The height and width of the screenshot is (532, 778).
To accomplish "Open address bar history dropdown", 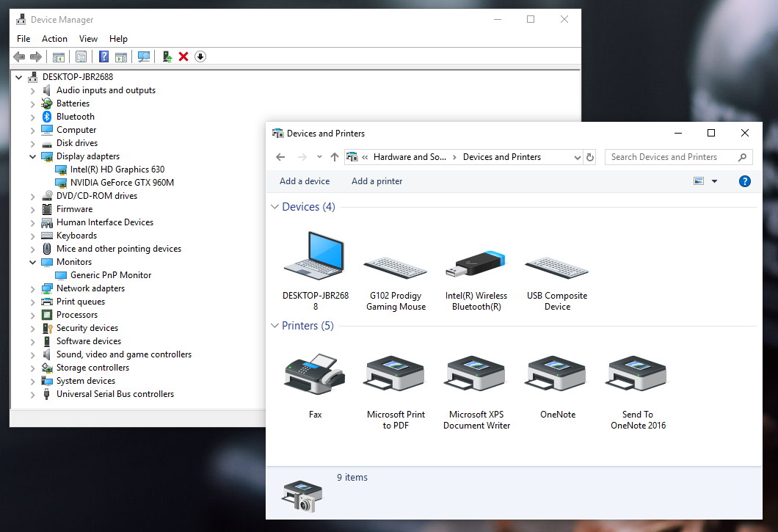I will [x=578, y=157].
